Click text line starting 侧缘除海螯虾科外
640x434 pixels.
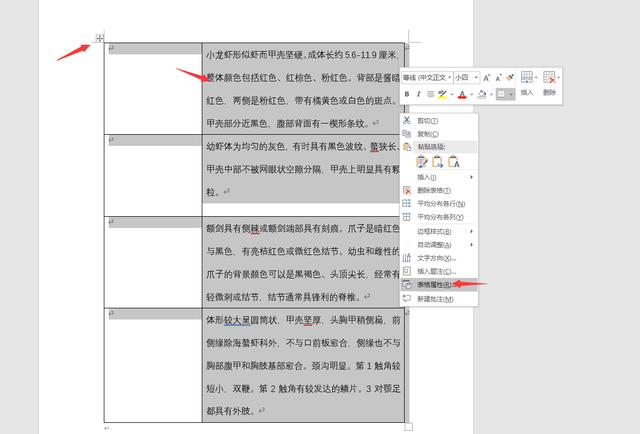click(303, 343)
